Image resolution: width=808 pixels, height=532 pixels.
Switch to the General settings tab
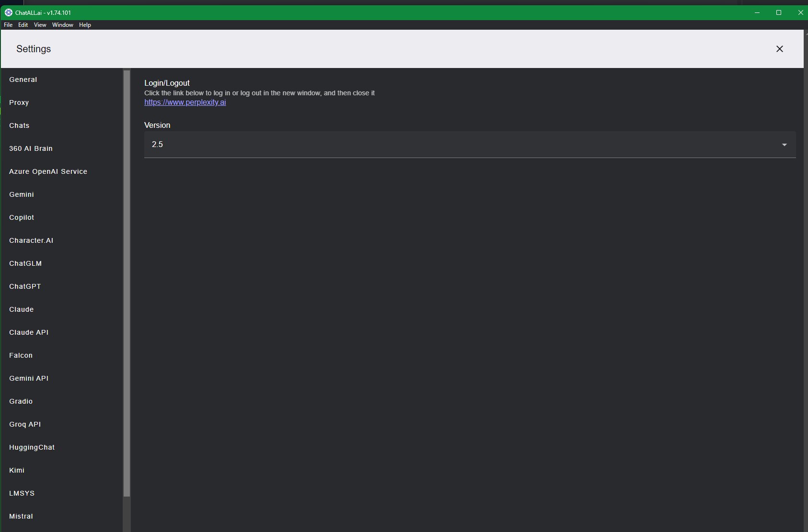pos(61,79)
